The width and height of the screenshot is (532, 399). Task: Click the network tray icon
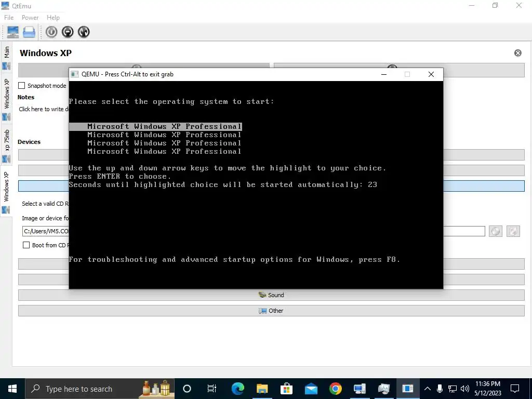coord(453,389)
